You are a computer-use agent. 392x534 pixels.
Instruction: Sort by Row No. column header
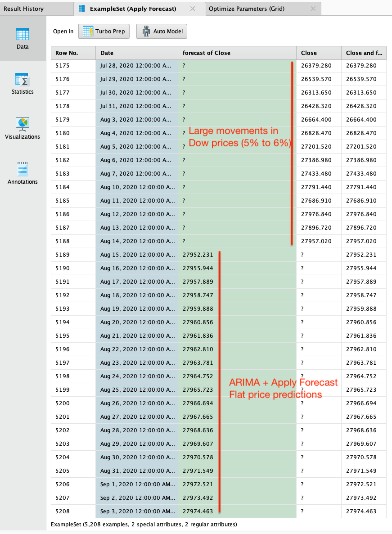coord(73,53)
